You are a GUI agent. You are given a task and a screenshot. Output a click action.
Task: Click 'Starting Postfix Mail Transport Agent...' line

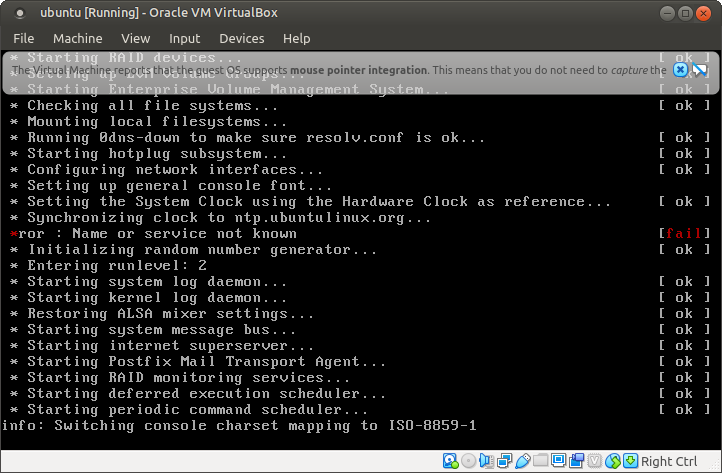click(x=198, y=362)
